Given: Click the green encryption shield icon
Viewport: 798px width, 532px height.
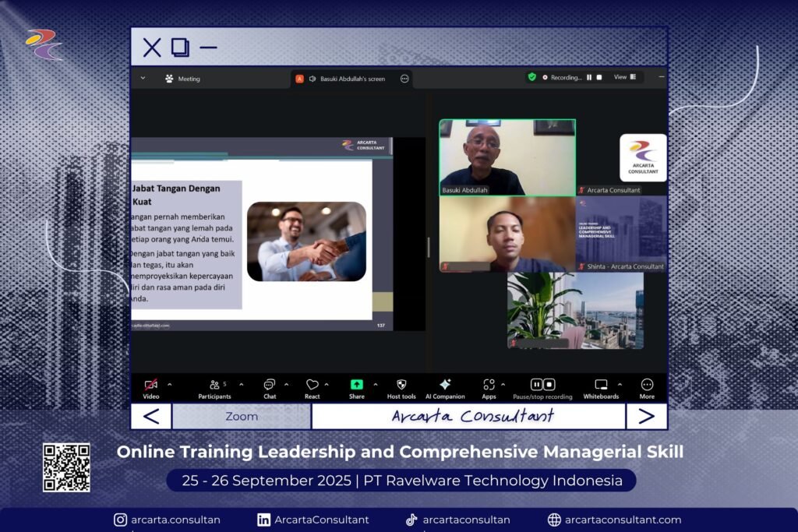Looking at the screenshot, I should pos(532,77).
